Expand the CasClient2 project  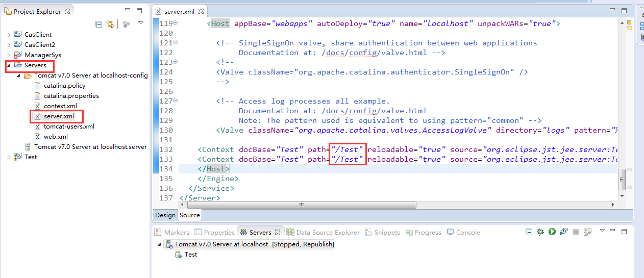[x=9, y=45]
